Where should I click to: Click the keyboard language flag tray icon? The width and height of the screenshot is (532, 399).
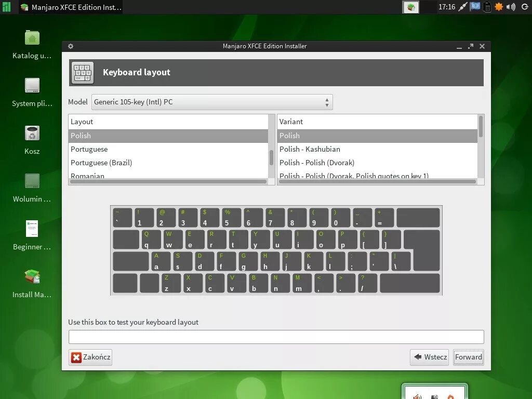click(x=475, y=7)
